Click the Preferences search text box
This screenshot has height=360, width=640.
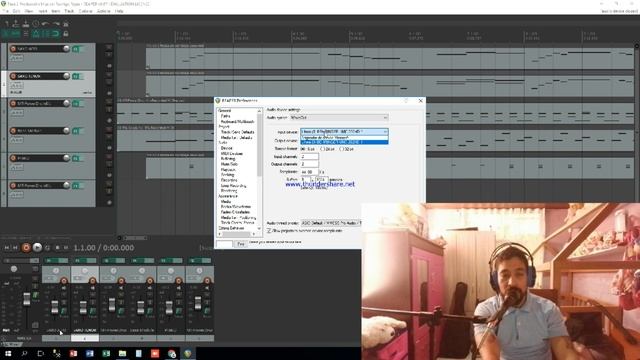(224, 244)
